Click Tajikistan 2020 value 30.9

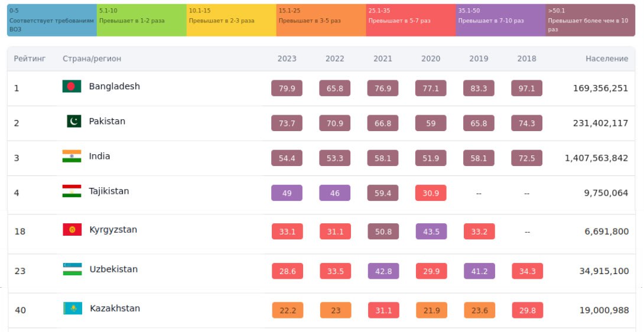click(x=431, y=193)
